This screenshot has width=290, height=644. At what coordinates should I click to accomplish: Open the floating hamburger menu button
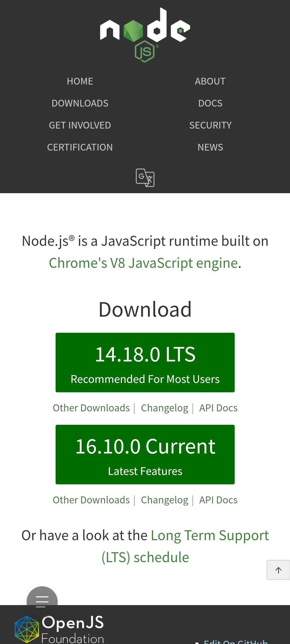[x=42, y=601]
